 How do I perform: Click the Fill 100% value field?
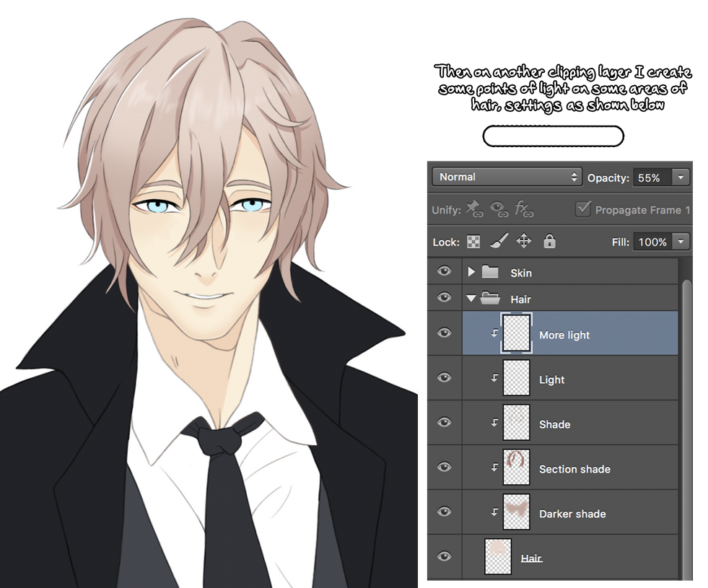[652, 242]
